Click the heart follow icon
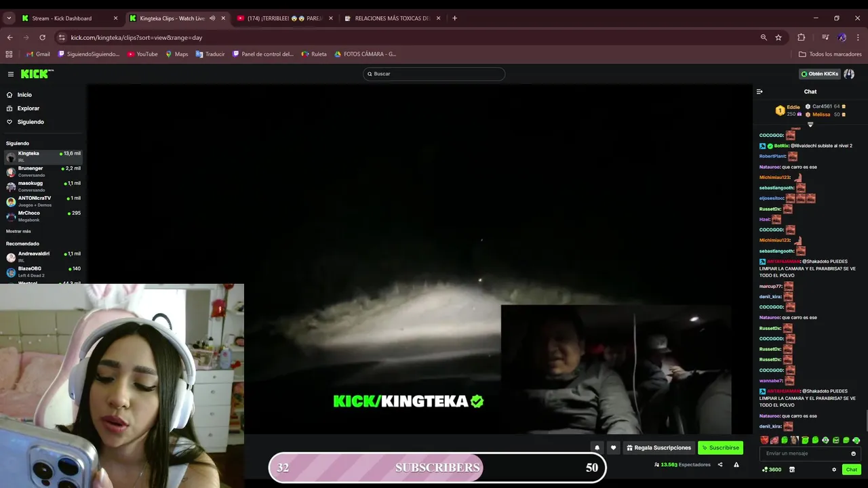Viewport: 868px width, 488px height. point(613,447)
